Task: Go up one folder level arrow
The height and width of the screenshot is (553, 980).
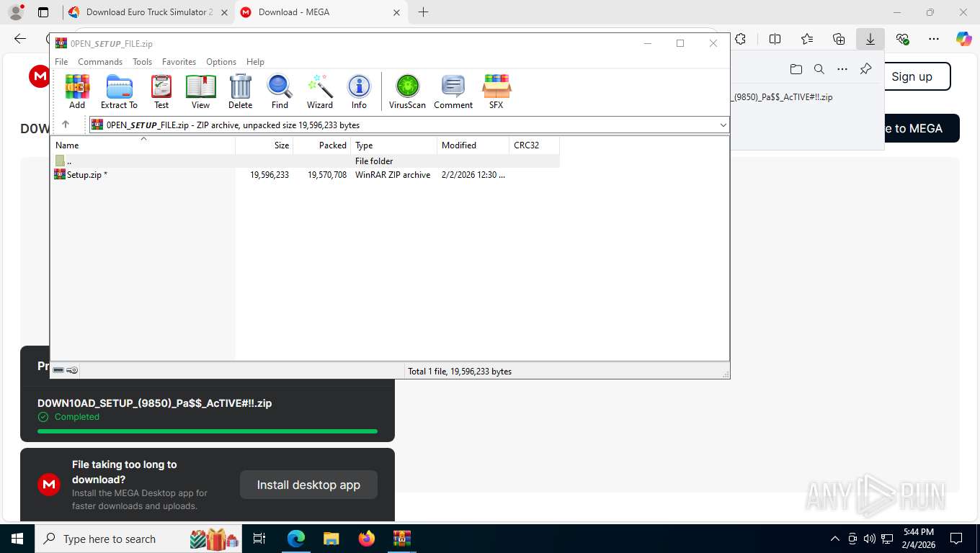Action: coord(66,125)
